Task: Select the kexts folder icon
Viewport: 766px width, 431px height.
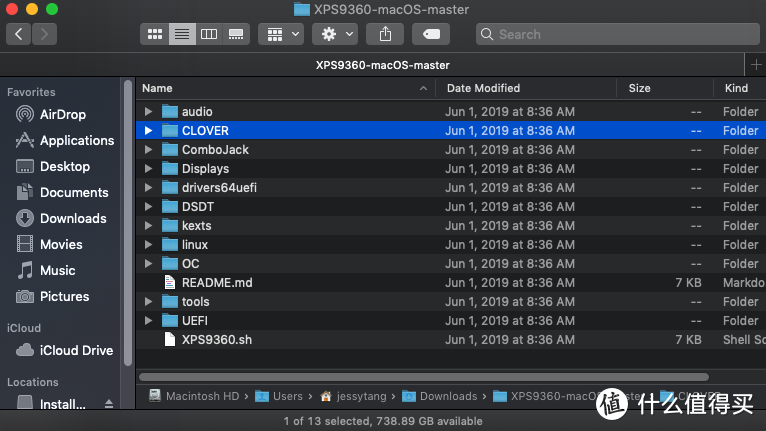Action: click(170, 226)
